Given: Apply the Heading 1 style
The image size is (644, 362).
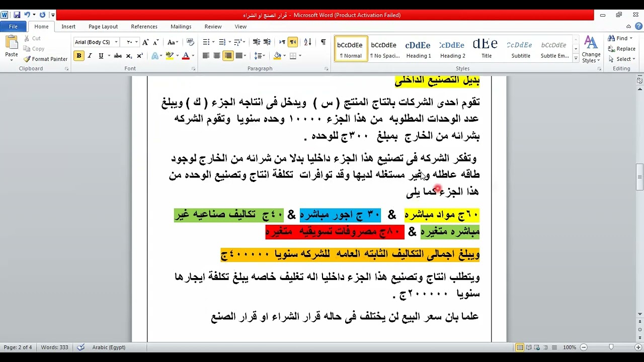Looking at the screenshot, I should 418,49.
